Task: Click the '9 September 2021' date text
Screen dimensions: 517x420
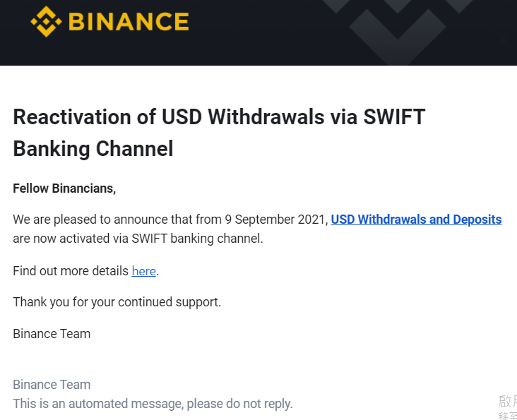Action: pyautogui.click(x=275, y=220)
